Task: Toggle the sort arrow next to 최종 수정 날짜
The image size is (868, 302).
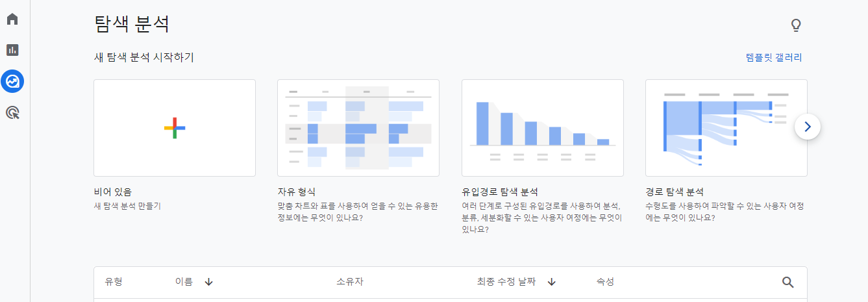Action: [x=551, y=282]
